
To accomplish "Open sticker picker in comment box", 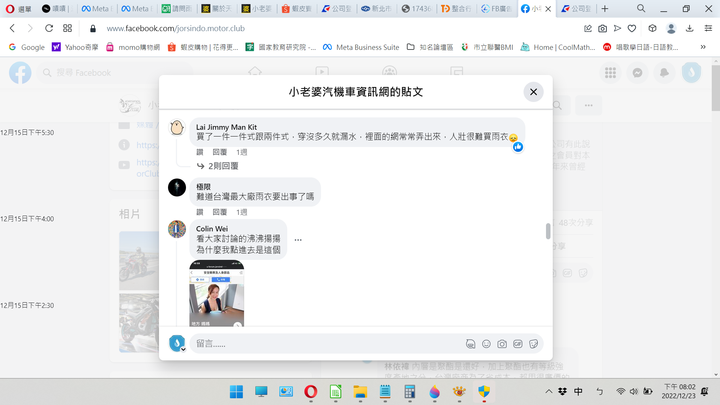I will point(533,344).
